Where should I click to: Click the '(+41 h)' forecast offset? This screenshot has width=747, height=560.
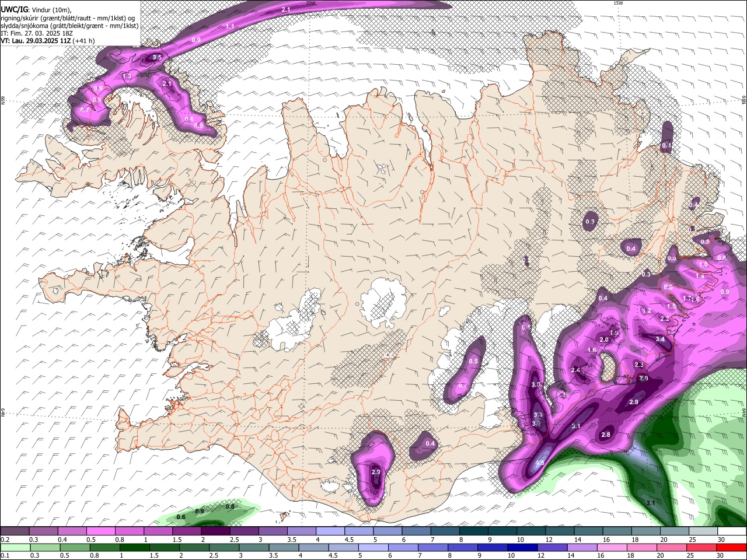84,41
